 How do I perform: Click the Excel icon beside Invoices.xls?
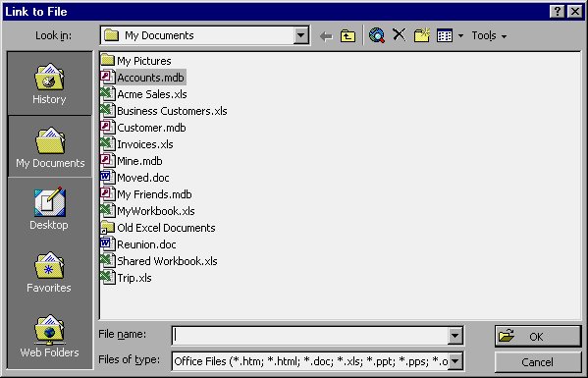[108, 143]
